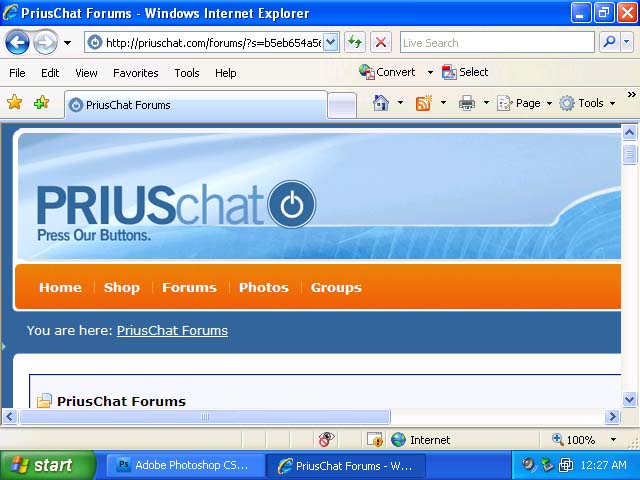Open the Home link in orange navbar
This screenshot has width=640, height=480.
(x=60, y=287)
